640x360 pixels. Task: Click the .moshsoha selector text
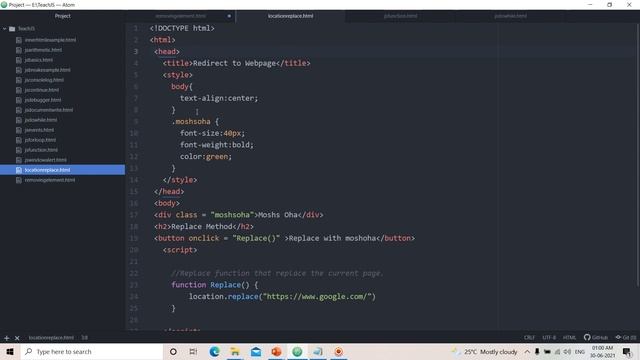pyautogui.click(x=191, y=122)
